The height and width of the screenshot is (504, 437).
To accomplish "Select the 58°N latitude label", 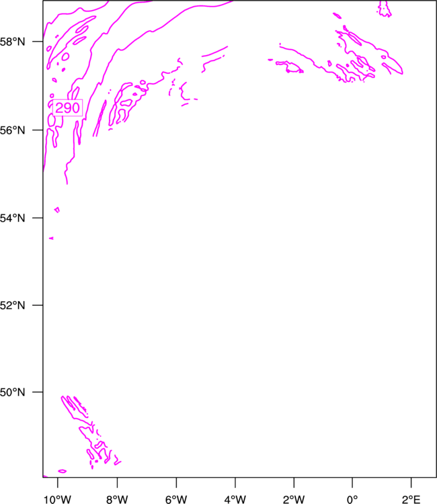I will click(x=12, y=42).
